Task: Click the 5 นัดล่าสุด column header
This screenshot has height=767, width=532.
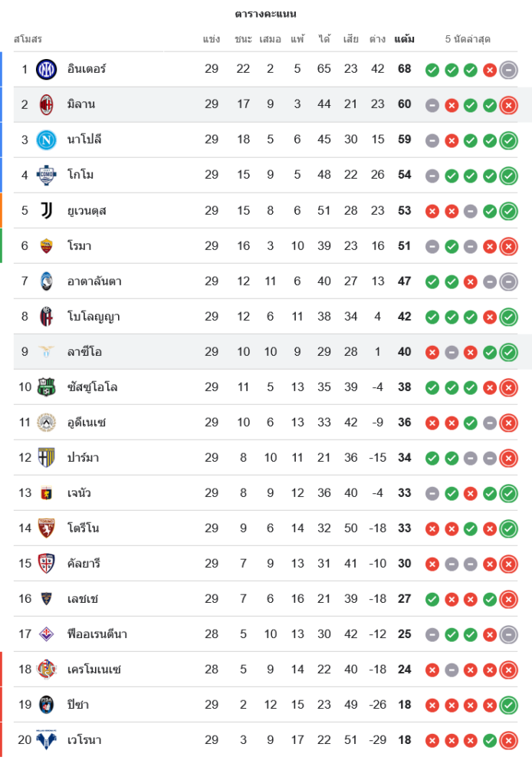Action: (x=468, y=39)
